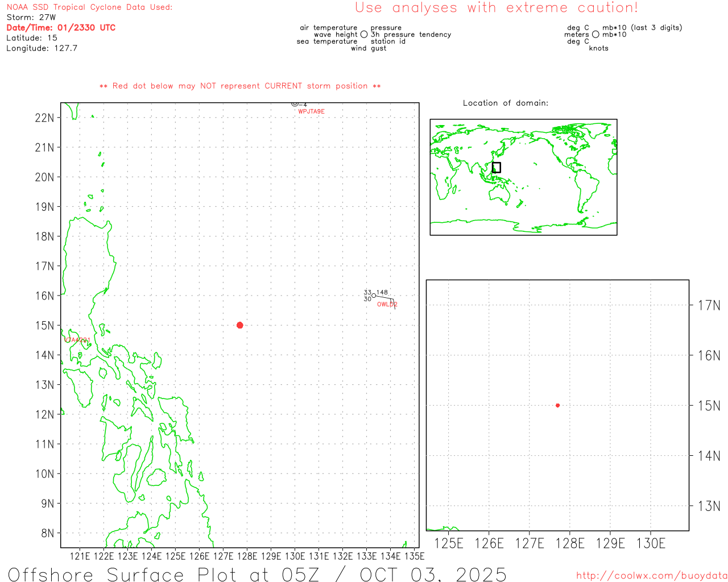Click the Offshore Surface Plot title text
Viewport: 728px width, 582px height.
point(257,574)
